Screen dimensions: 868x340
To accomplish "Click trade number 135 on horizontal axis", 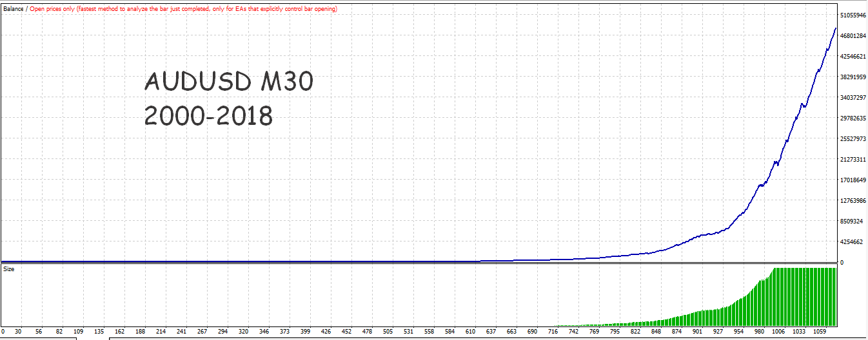I will point(100,332).
